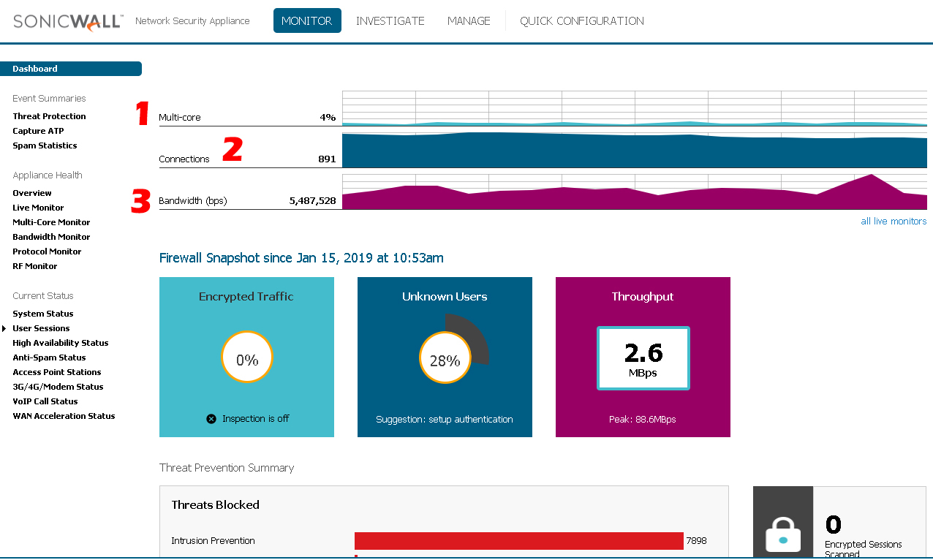Open Bandwidth Monitor
933x560 pixels.
coord(51,236)
